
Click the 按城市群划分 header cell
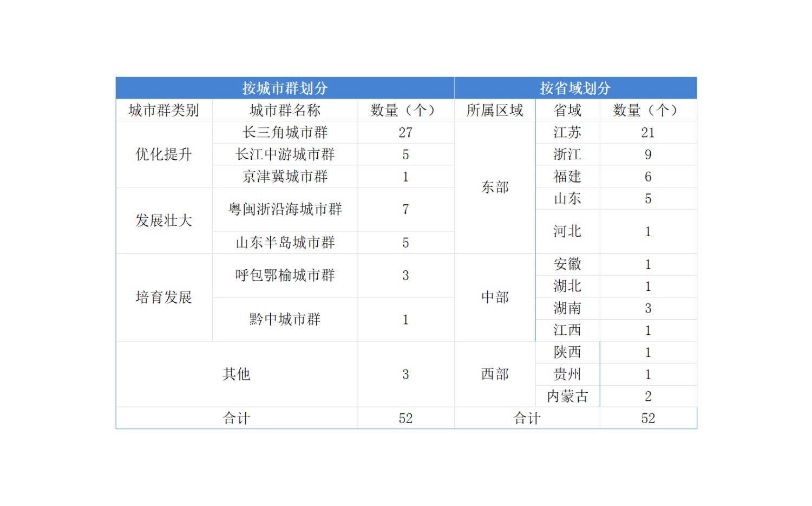[x=285, y=88]
